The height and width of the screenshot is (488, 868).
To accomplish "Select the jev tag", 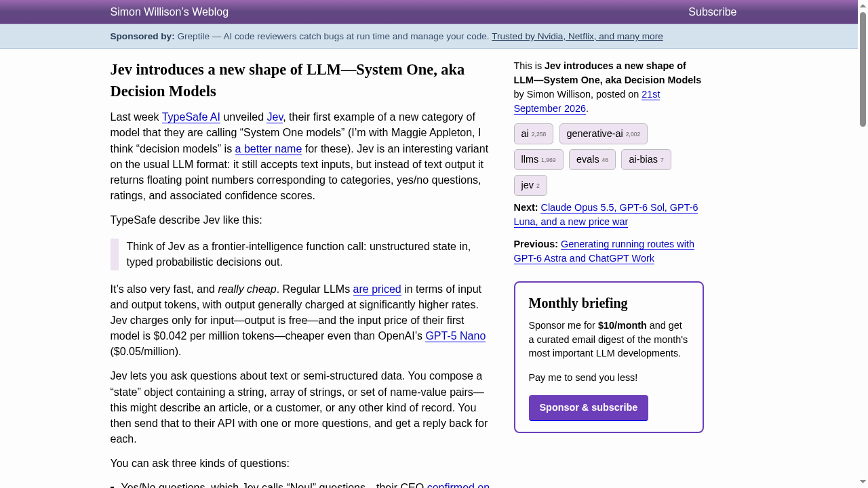I will [x=530, y=186].
